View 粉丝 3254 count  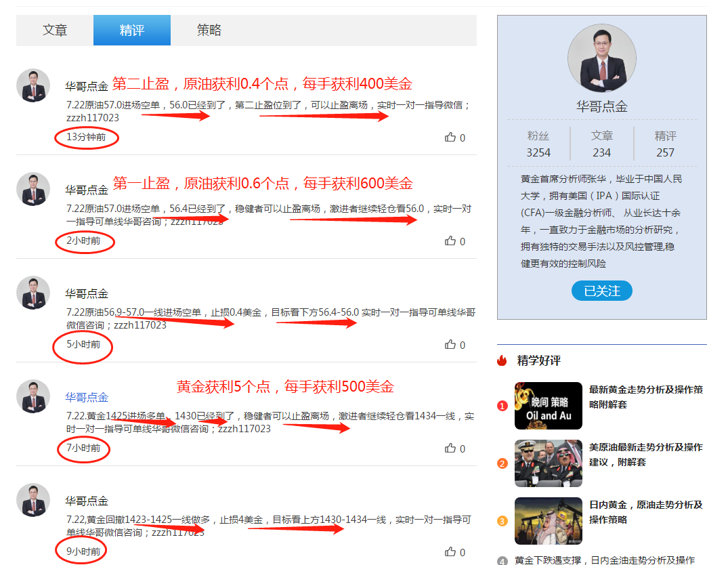click(538, 144)
